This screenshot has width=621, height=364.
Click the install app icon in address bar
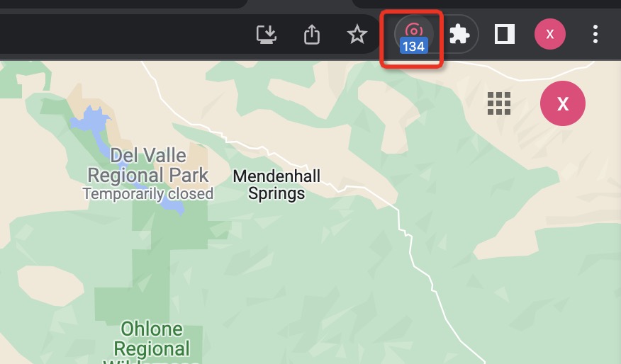point(266,35)
